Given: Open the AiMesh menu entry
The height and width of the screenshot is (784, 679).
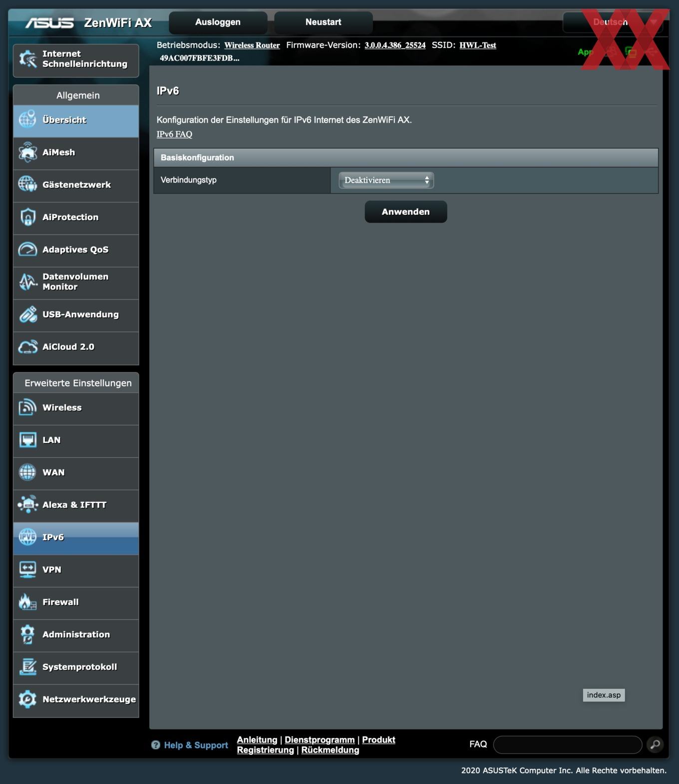Looking at the screenshot, I should click(x=76, y=153).
